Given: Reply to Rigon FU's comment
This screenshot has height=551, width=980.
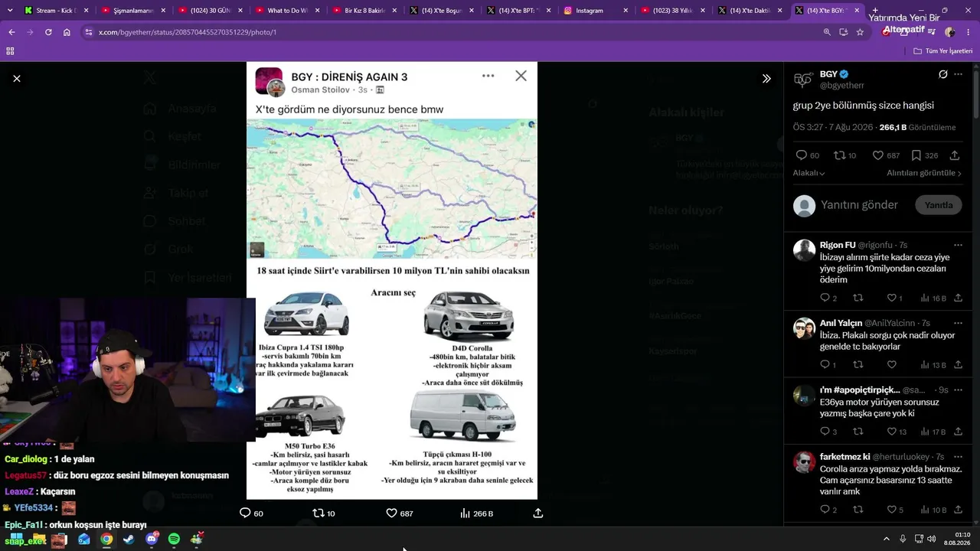Looking at the screenshot, I should click(x=828, y=298).
